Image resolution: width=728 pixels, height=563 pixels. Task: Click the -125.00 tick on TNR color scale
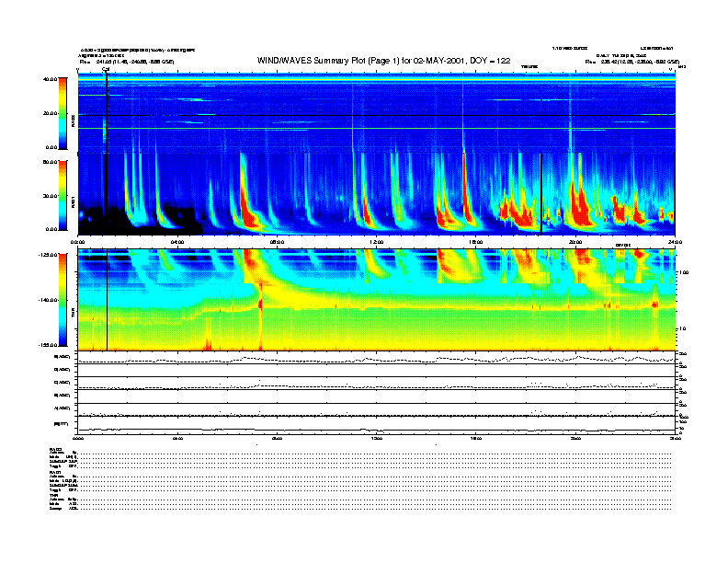point(49,255)
